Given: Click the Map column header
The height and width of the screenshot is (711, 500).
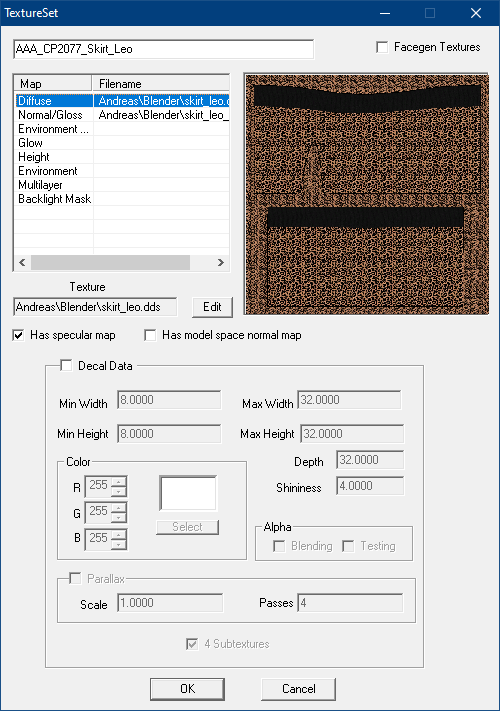Looking at the screenshot, I should (53, 83).
